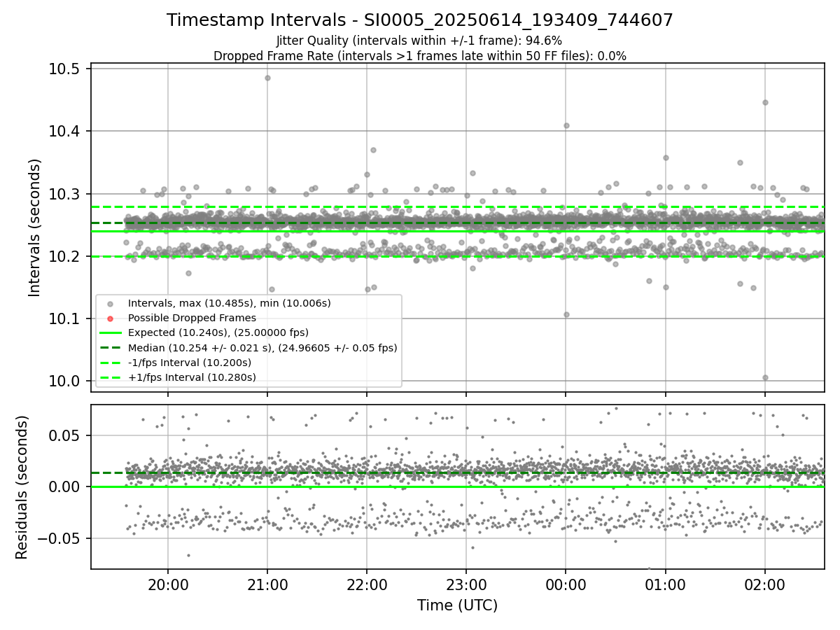The width and height of the screenshot is (840, 630).
Task: Click the 10.41s outlier point at 00:00
Action: pos(566,125)
